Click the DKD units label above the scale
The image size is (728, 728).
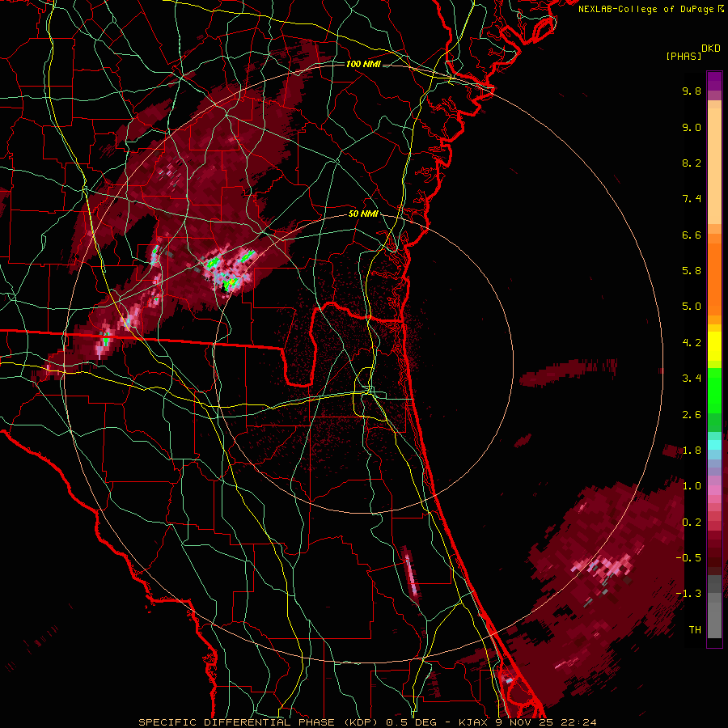pyautogui.click(x=711, y=49)
